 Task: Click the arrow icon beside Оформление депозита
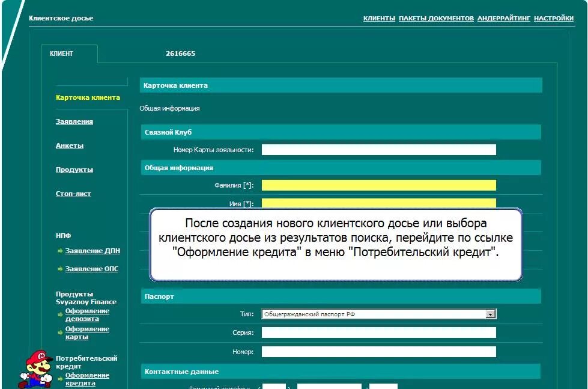(60, 314)
